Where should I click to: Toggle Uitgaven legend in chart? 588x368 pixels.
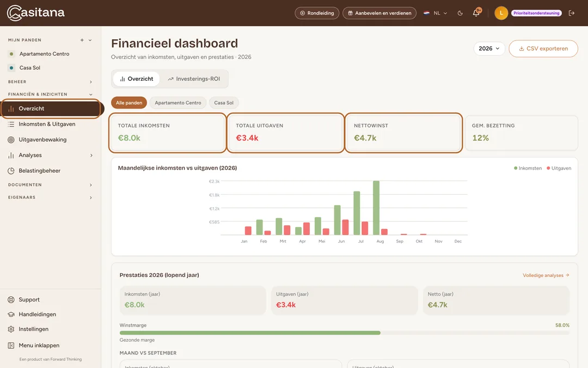tap(559, 168)
